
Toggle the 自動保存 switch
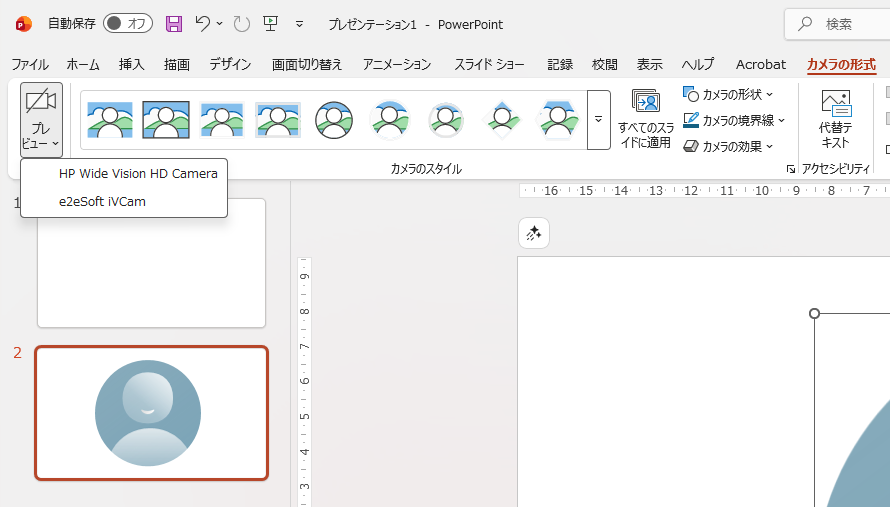(128, 23)
